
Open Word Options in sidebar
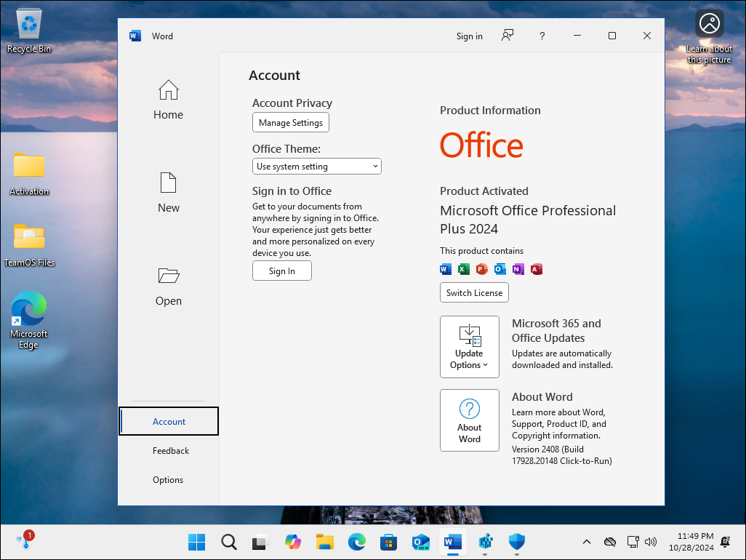pos(168,480)
